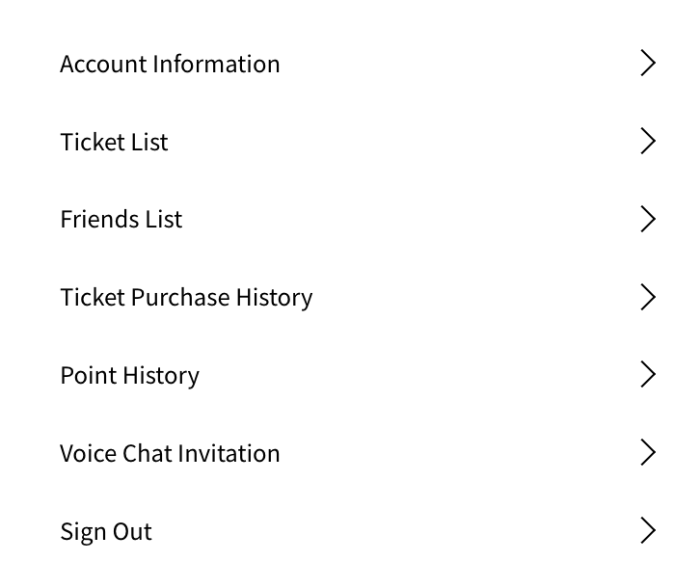Select the Ticket List menu entry
Viewport: 700px width, 588px height.
[x=114, y=142]
